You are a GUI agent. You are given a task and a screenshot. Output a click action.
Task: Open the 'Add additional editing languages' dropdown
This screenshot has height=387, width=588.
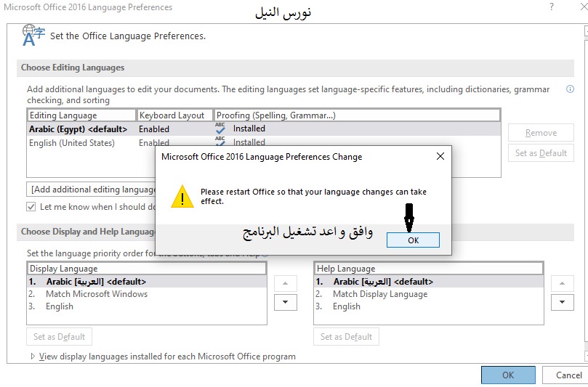tap(92, 190)
